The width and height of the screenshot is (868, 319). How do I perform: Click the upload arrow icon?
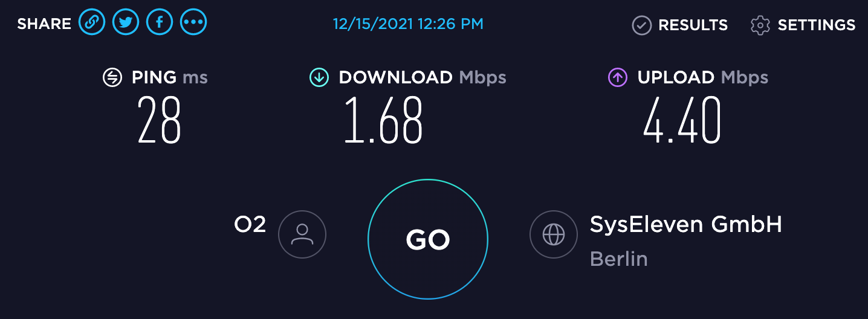point(618,77)
